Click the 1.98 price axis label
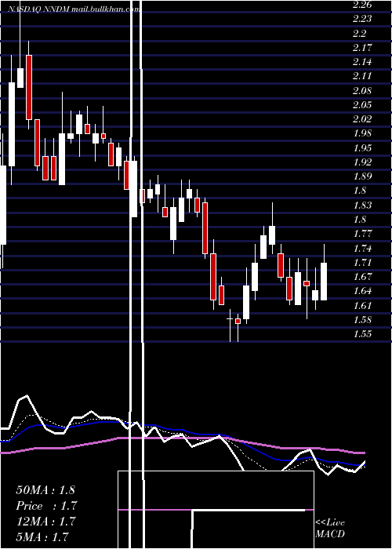The width and height of the screenshot is (392, 549). 362,133
